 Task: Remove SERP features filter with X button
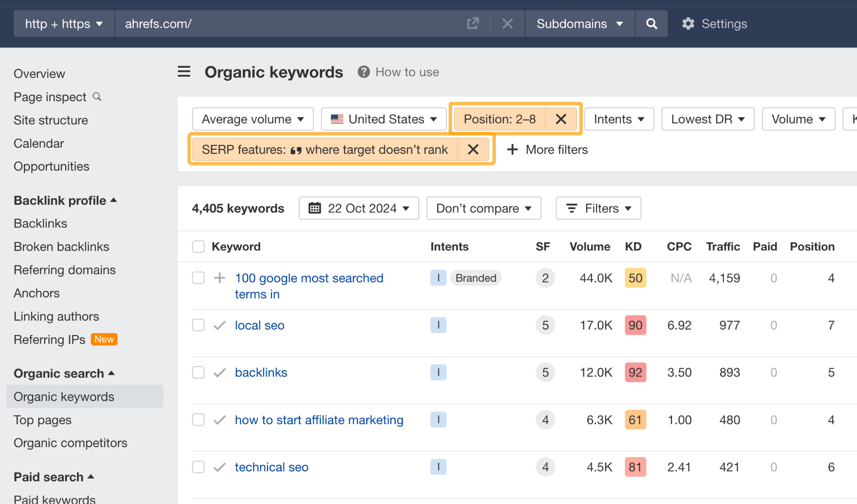pos(474,149)
